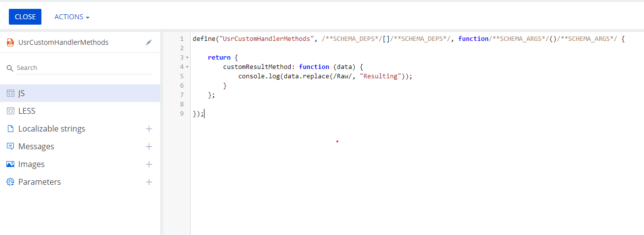Screen dimensions: 644x235
Task: Collapse code fold arrow at line 4
Action: pos(187,67)
